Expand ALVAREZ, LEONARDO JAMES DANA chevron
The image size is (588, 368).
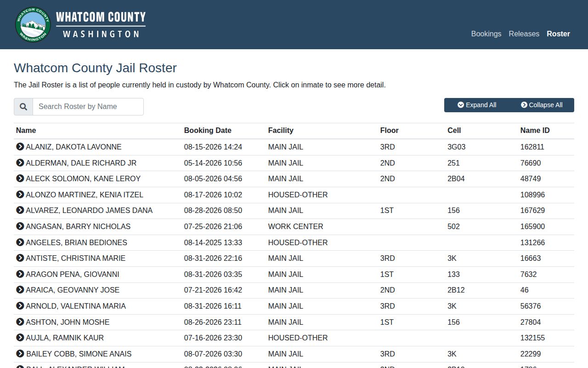pyautogui.click(x=20, y=210)
